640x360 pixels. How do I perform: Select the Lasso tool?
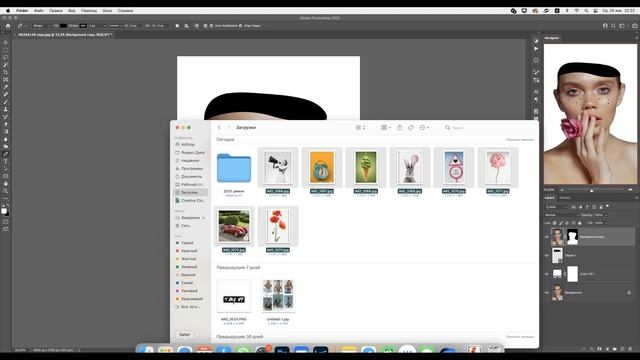6,58
